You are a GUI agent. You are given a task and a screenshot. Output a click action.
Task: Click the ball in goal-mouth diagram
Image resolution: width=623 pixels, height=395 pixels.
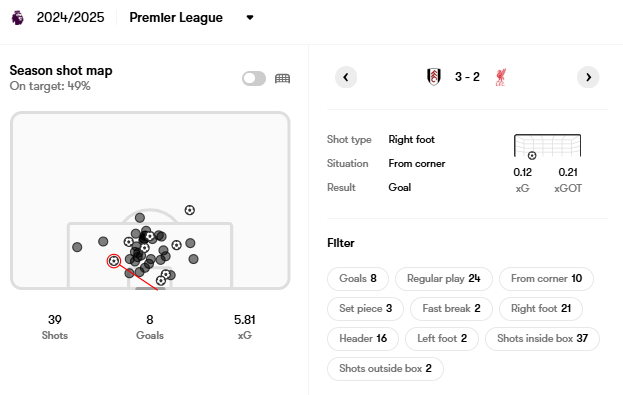click(x=532, y=155)
